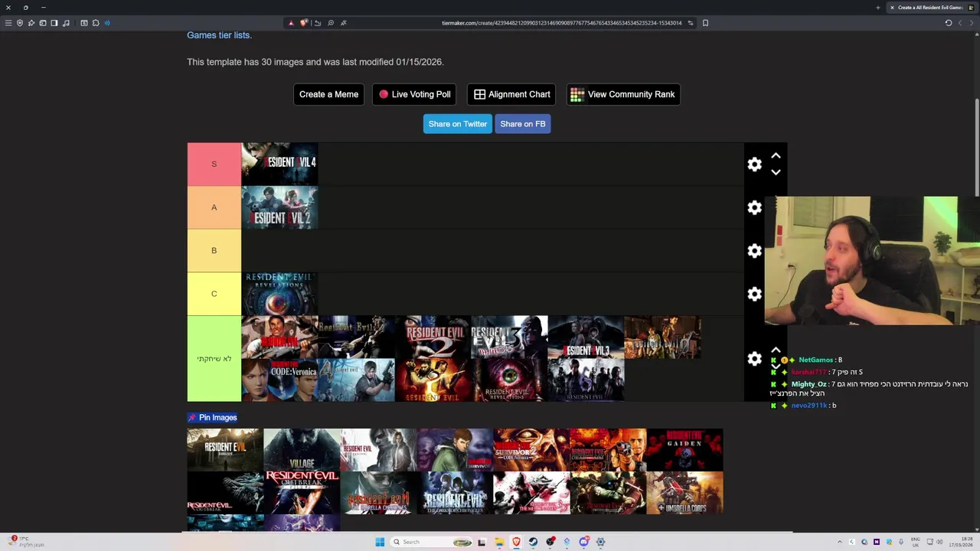Start a Live Voting Poll
Screen dimensions: 980x551
(414, 94)
